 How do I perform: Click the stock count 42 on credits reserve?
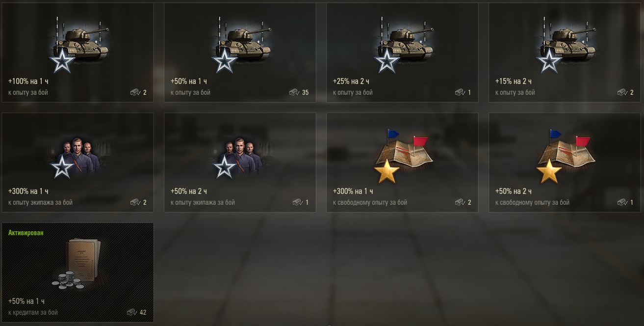point(143,312)
